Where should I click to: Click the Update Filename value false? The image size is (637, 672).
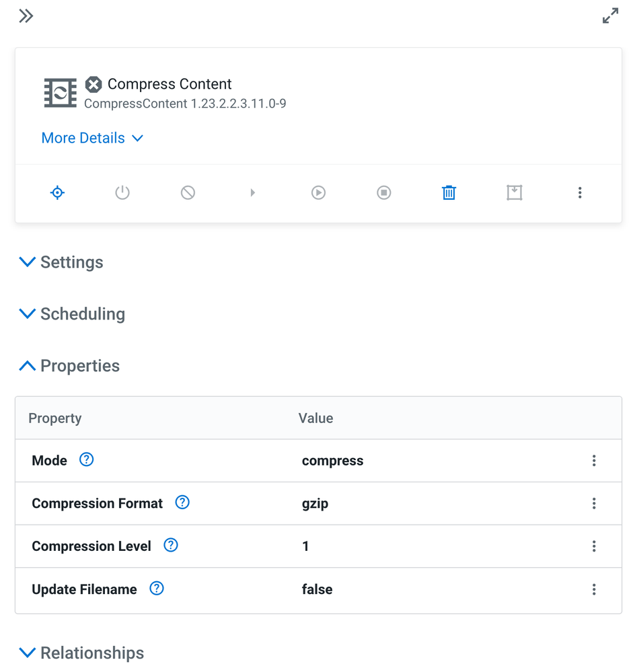pyautogui.click(x=317, y=589)
